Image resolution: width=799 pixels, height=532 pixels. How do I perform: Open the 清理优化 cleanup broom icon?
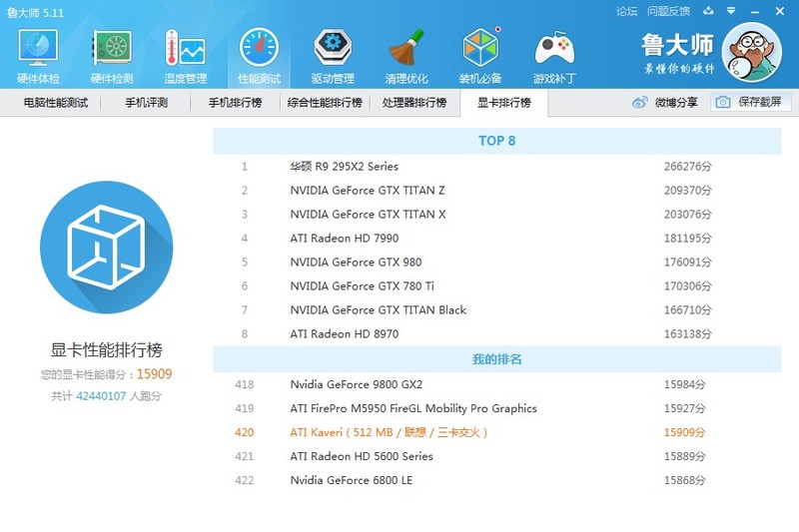pos(406,56)
